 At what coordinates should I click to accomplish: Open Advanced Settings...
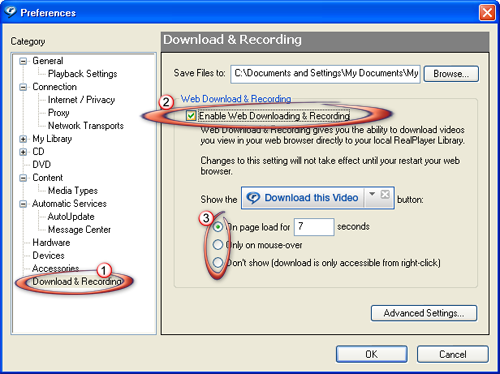click(424, 313)
